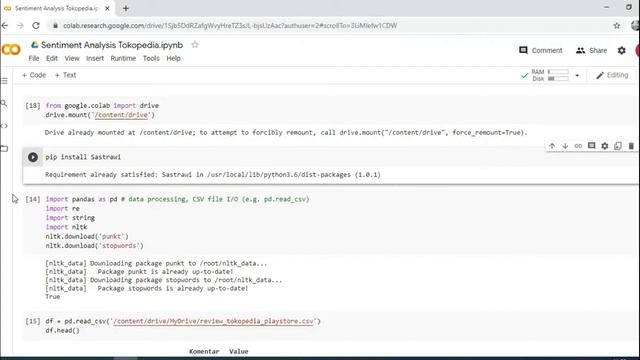Share the notebook

(x=591, y=50)
